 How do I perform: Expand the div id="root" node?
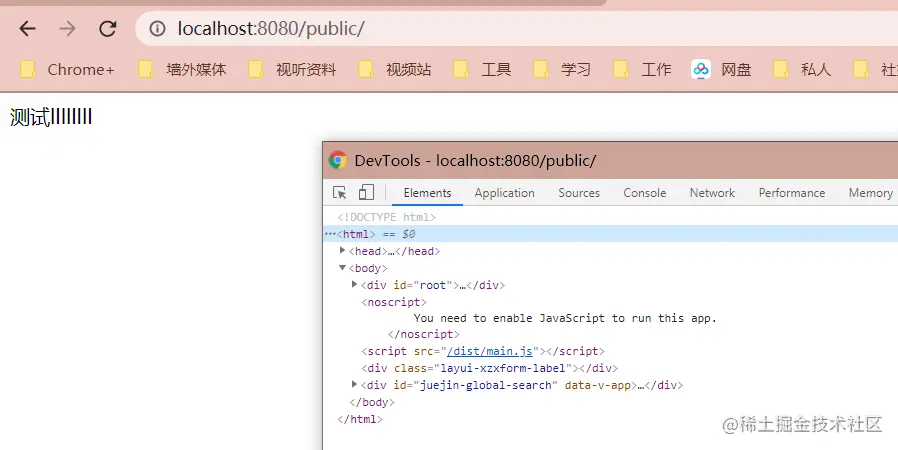tap(354, 284)
